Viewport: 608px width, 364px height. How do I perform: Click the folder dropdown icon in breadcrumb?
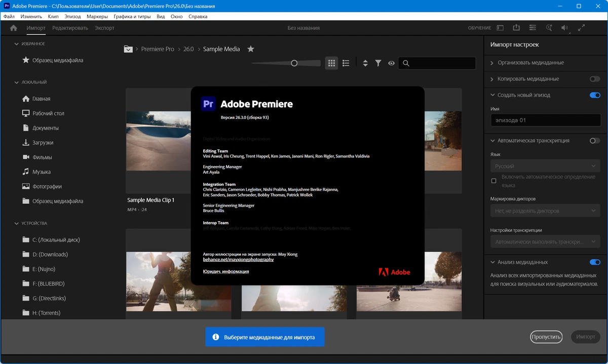[x=128, y=49]
